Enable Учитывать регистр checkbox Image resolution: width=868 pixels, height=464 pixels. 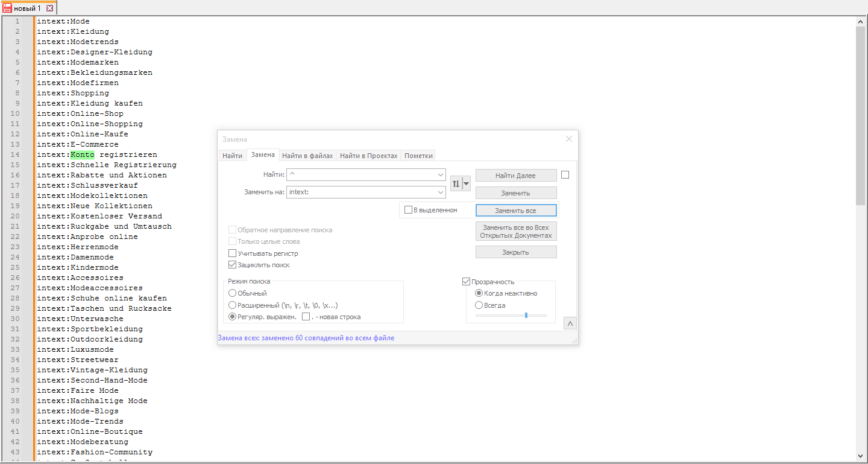[232, 253]
